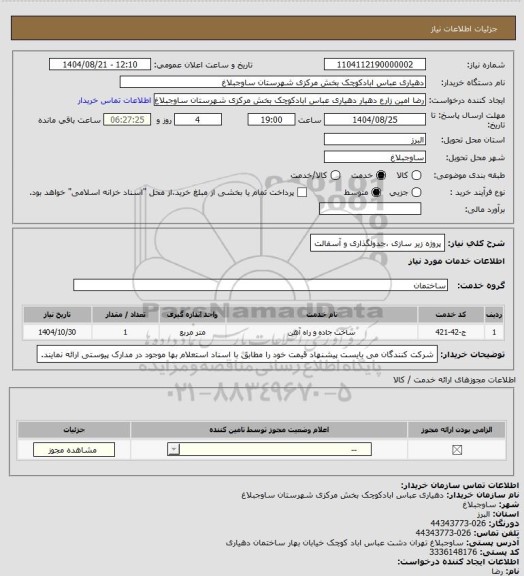Click the announcement date field 1404/08/21 - 12:10
The image size is (524, 576).
point(100,64)
